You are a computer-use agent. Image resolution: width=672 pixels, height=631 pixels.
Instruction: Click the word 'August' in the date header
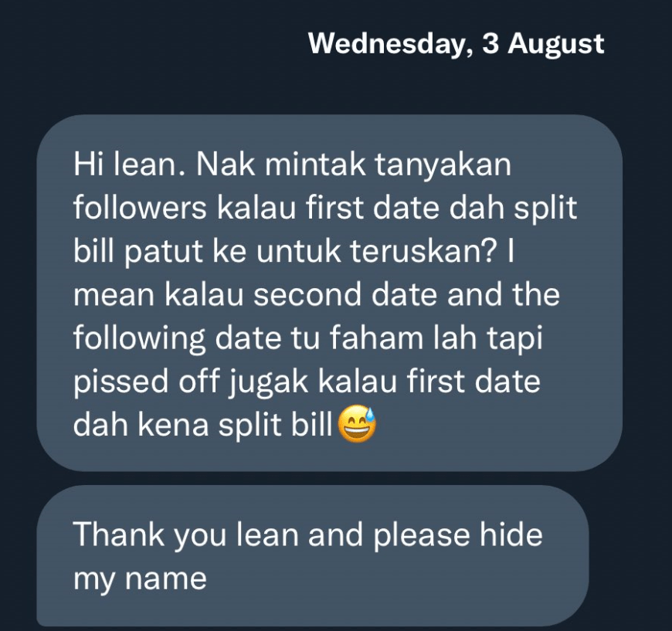(x=556, y=45)
